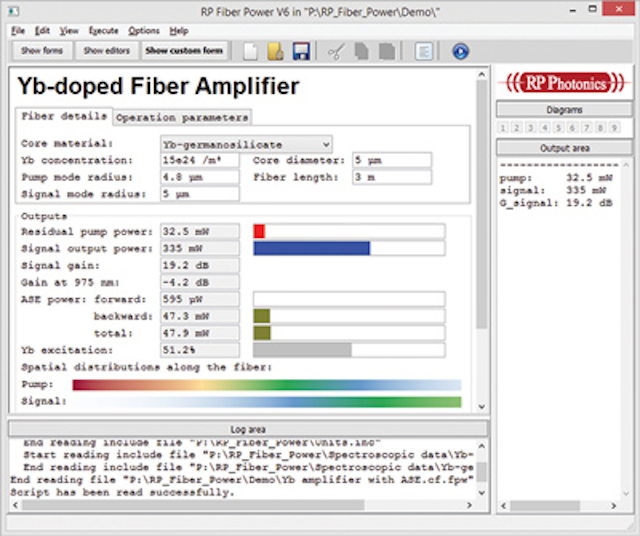
Task: Open the Execute menu
Action: [x=103, y=31]
